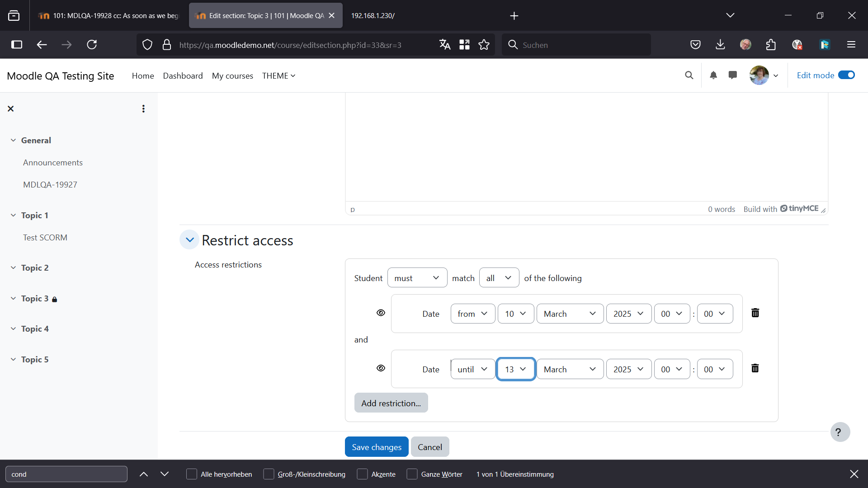Close the find bar

click(x=854, y=474)
